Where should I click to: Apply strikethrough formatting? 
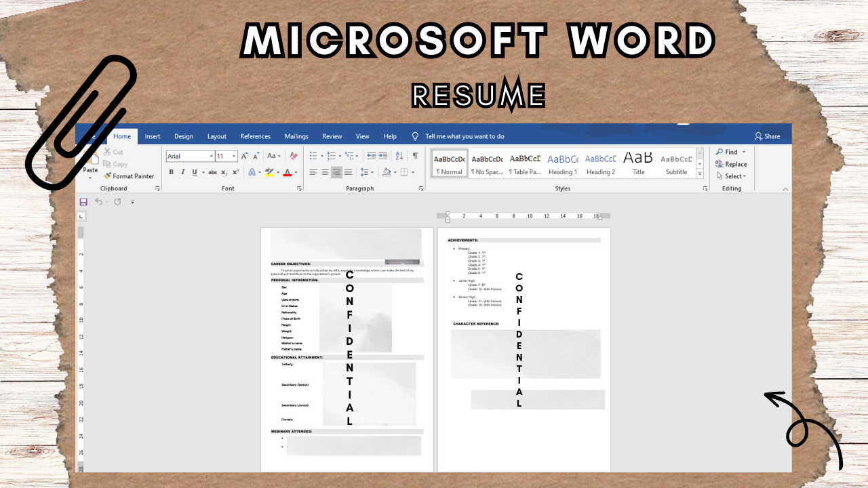[213, 172]
